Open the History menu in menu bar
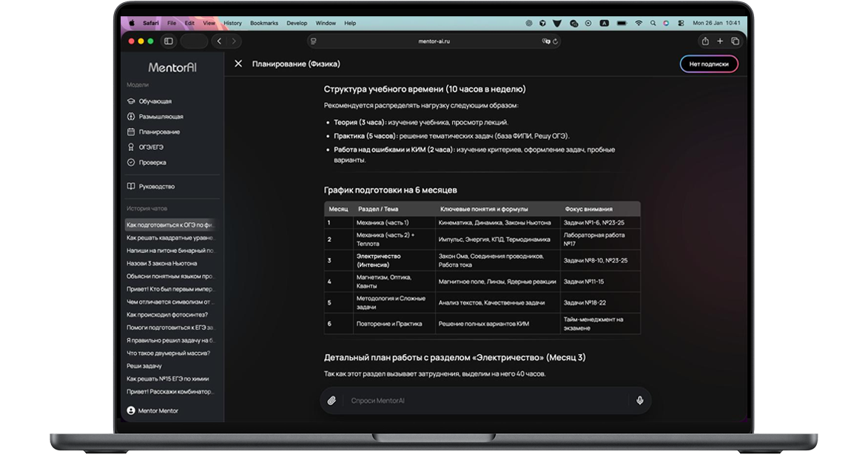This screenshot has height=454, width=868. (232, 23)
